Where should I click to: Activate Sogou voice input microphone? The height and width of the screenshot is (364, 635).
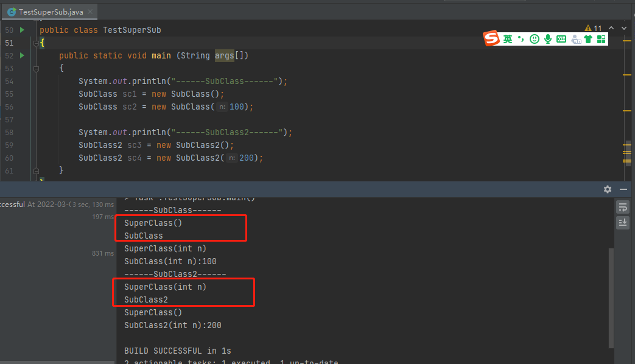click(x=548, y=39)
